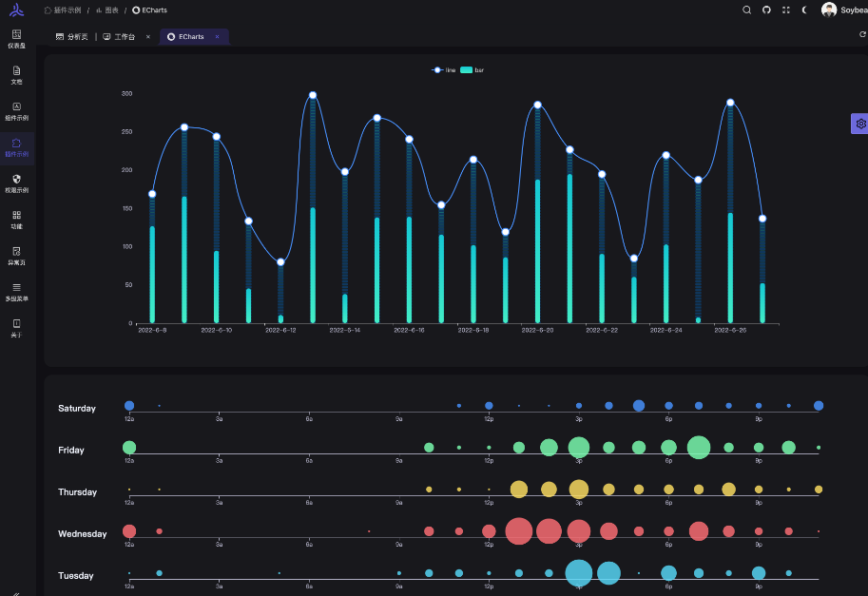Click the line data point above 2022-6-10
This screenshot has width=868, height=596.
[x=217, y=137]
